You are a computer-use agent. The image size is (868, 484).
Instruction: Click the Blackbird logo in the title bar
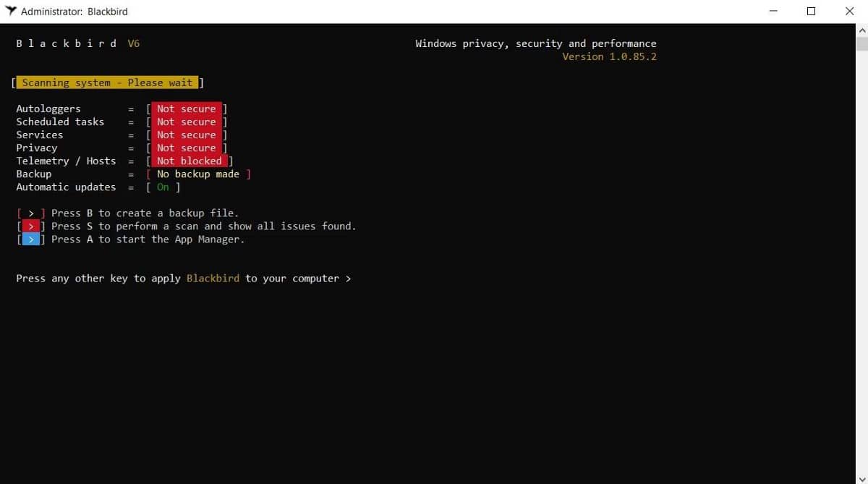pos(12,11)
